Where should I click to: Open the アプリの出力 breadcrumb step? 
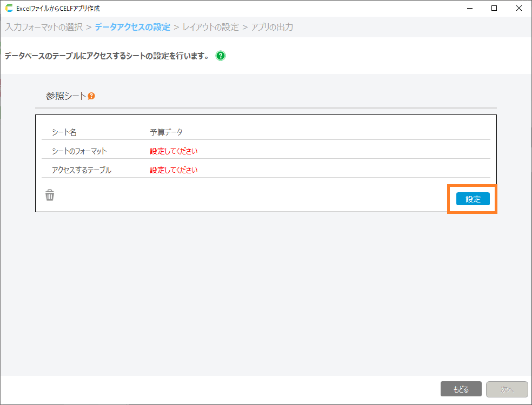pos(272,27)
